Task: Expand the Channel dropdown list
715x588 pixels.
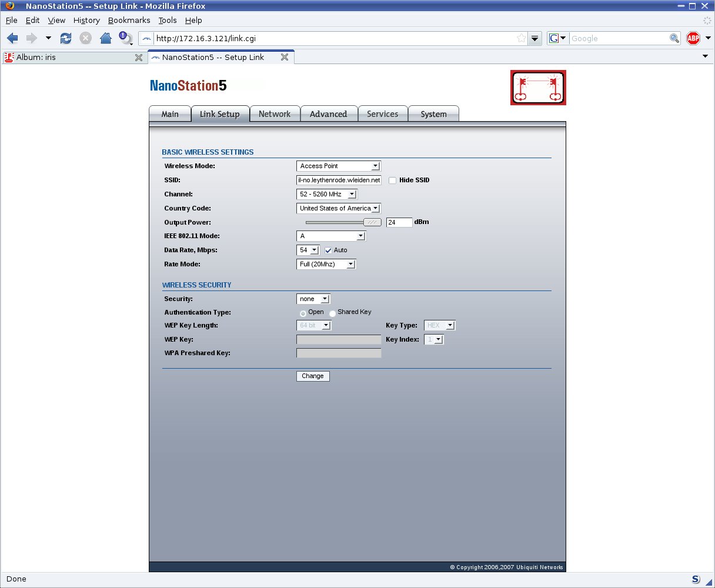Action: [x=327, y=194]
